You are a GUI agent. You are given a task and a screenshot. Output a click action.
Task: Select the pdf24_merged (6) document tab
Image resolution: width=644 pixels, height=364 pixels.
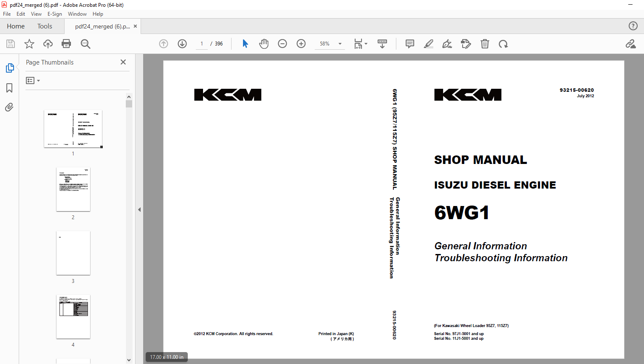tap(102, 26)
